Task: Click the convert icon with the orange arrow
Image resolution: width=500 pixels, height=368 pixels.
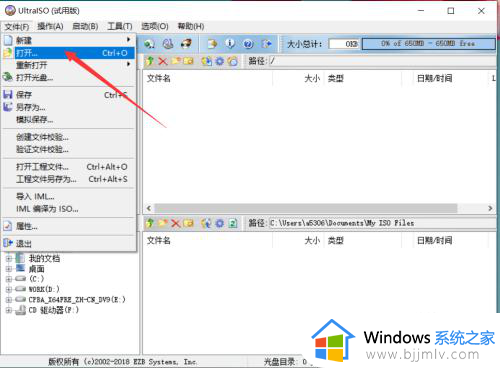Action: click(x=212, y=44)
